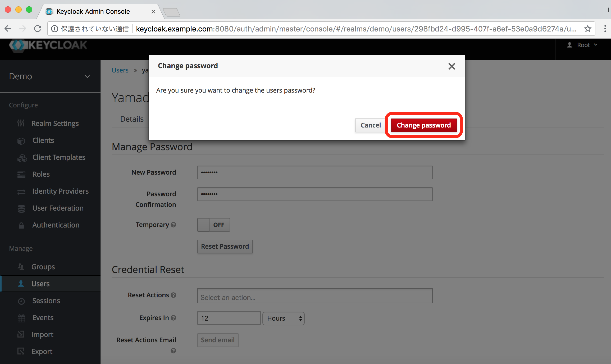The image size is (611, 364).
Task: Open Sessions in the sidebar
Action: point(46,301)
